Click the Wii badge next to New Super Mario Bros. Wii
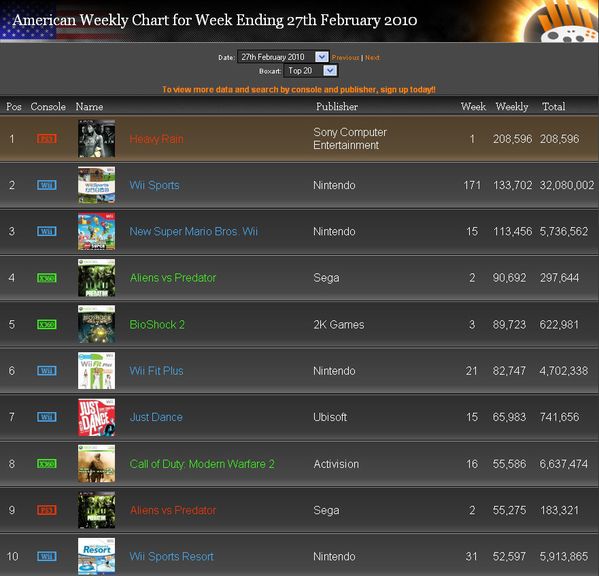Screen dimensions: 599x576 point(47,231)
